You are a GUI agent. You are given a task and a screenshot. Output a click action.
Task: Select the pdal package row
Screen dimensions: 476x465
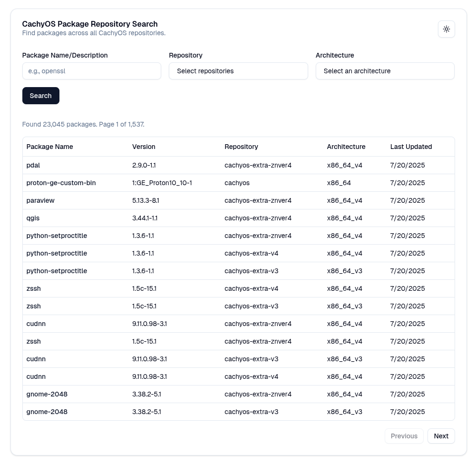(x=34, y=165)
